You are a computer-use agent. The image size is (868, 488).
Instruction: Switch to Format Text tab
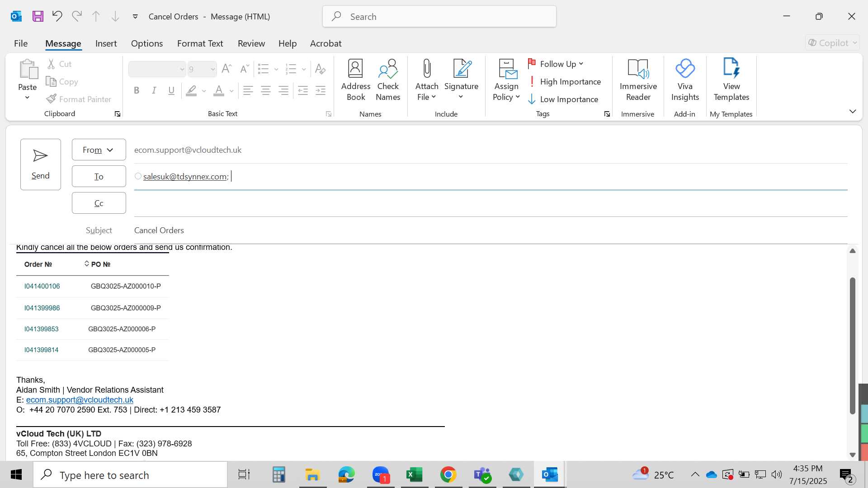tap(200, 43)
